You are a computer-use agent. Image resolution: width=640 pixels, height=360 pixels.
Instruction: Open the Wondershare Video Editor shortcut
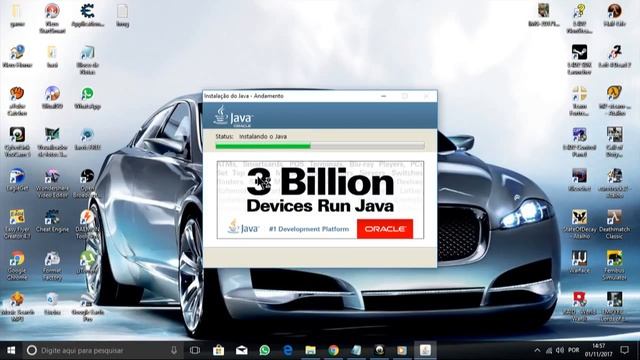click(x=52, y=183)
